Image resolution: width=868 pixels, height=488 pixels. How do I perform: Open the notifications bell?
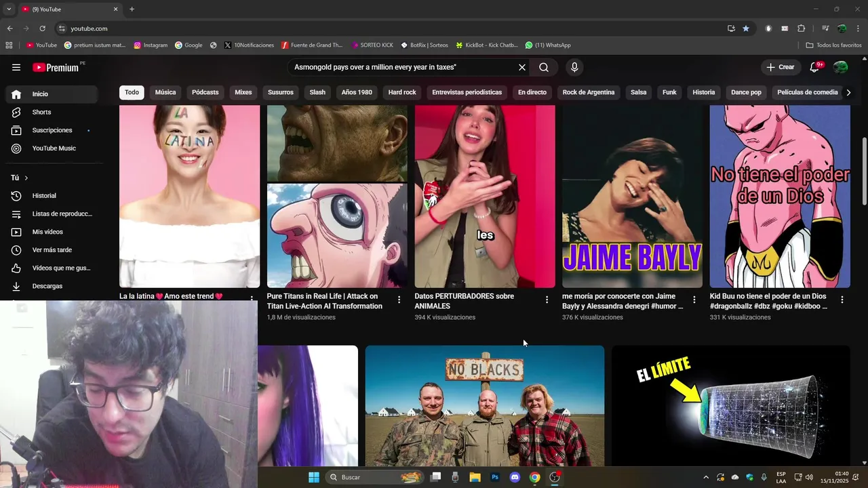(x=815, y=67)
